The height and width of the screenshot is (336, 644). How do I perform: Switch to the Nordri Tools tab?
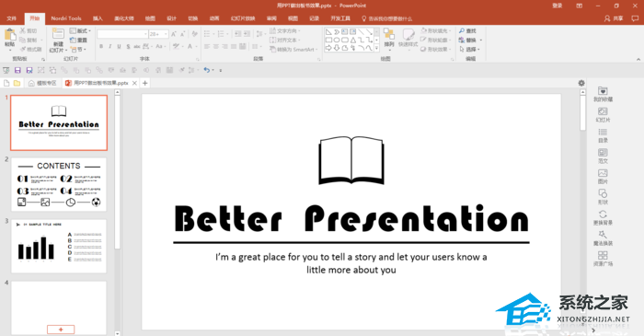click(66, 18)
